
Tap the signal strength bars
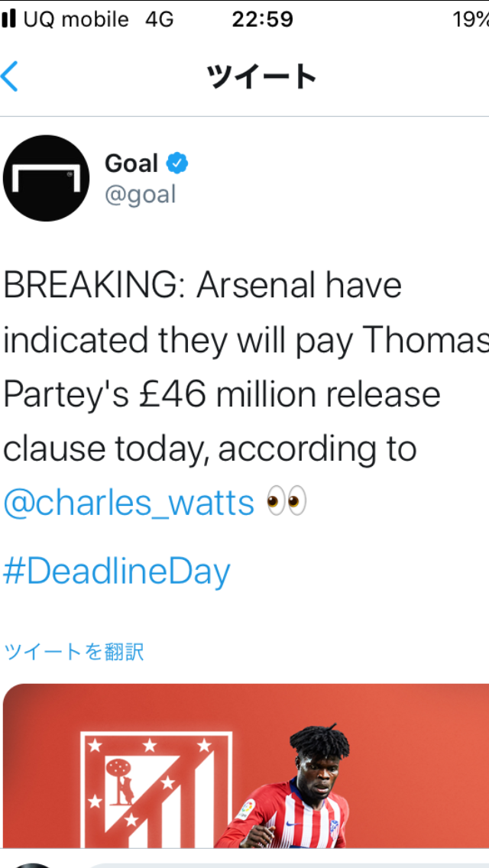click(x=9, y=20)
